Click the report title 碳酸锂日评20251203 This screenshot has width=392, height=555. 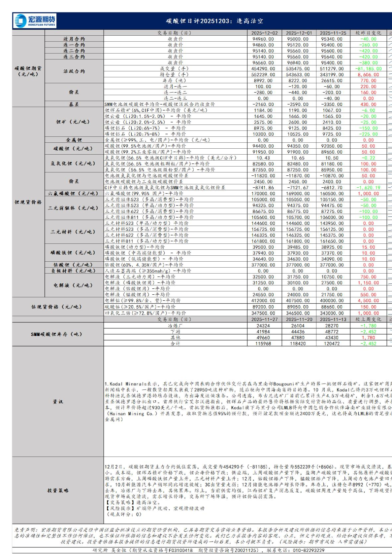tap(214, 21)
